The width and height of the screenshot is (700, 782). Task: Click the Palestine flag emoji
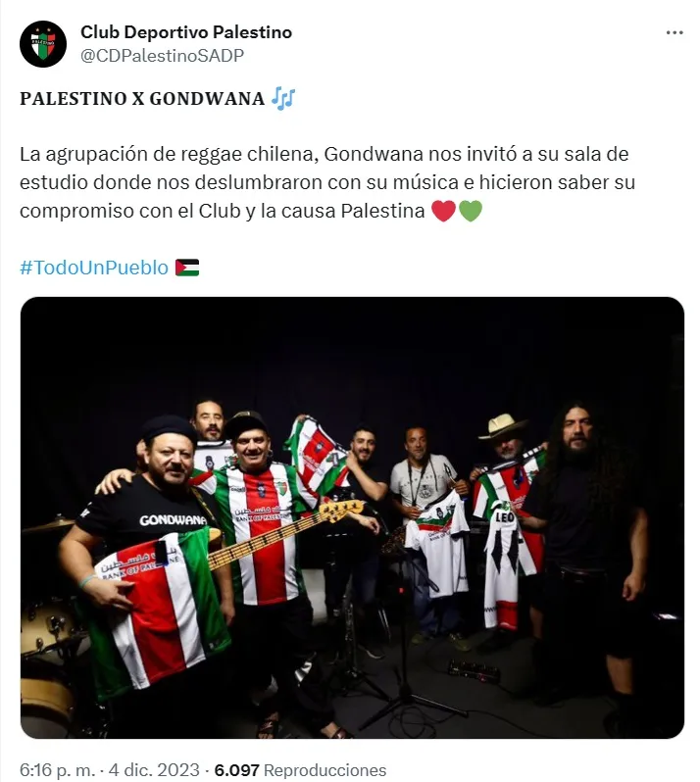[x=187, y=268]
